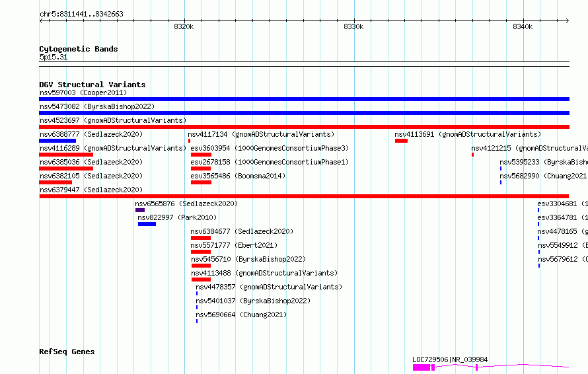Click the Cytogenetic Bands track title
Viewport: 588px width, 374px height.
[79, 49]
